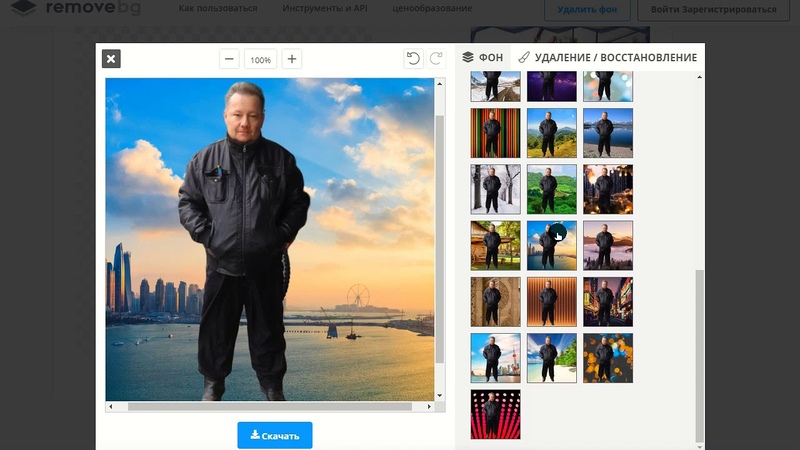Click preview scroll-down arrow
The height and width of the screenshot is (450, 800).
pyautogui.click(x=440, y=395)
